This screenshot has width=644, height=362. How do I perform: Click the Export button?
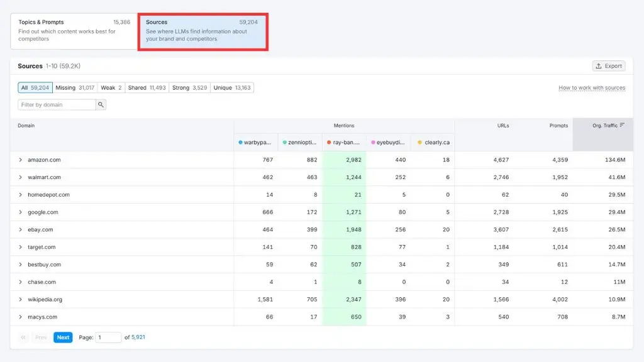[609, 65]
